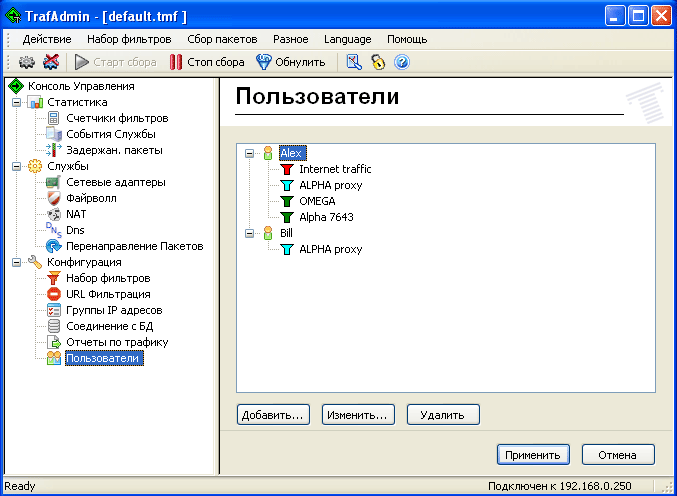Viewport: 677px width, 496px height.
Task: Click Bill's user avatar icon
Action: point(268,233)
